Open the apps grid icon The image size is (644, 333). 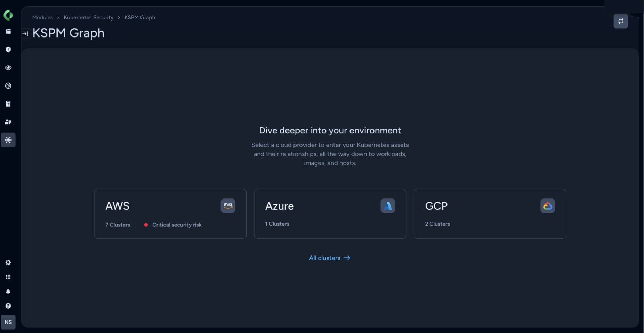(8, 277)
